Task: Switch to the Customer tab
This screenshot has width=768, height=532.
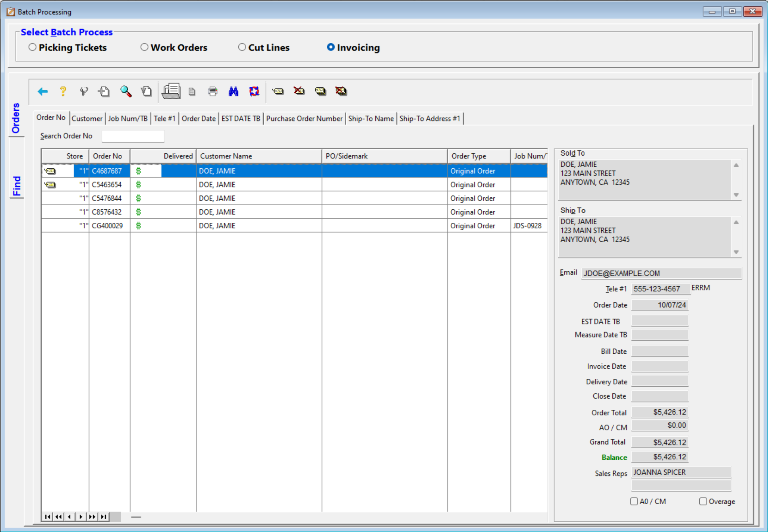Action: pyautogui.click(x=87, y=118)
